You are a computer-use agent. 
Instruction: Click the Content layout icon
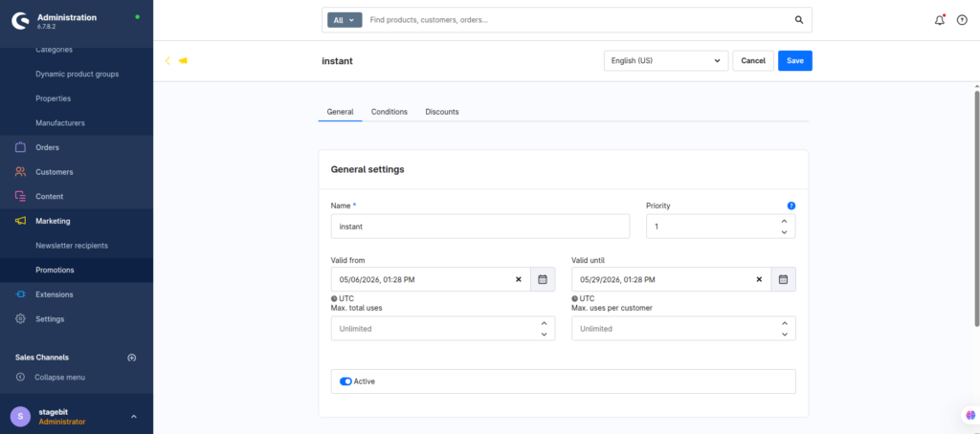coord(21,196)
